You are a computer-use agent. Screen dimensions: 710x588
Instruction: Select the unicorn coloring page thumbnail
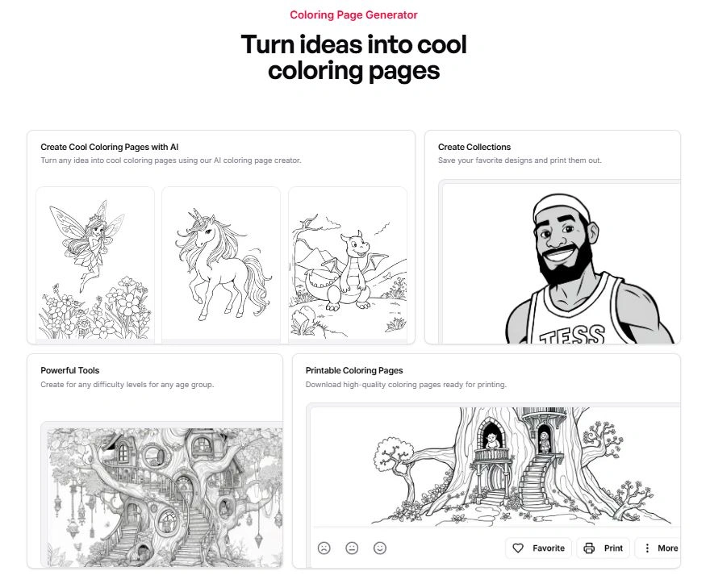(x=221, y=265)
